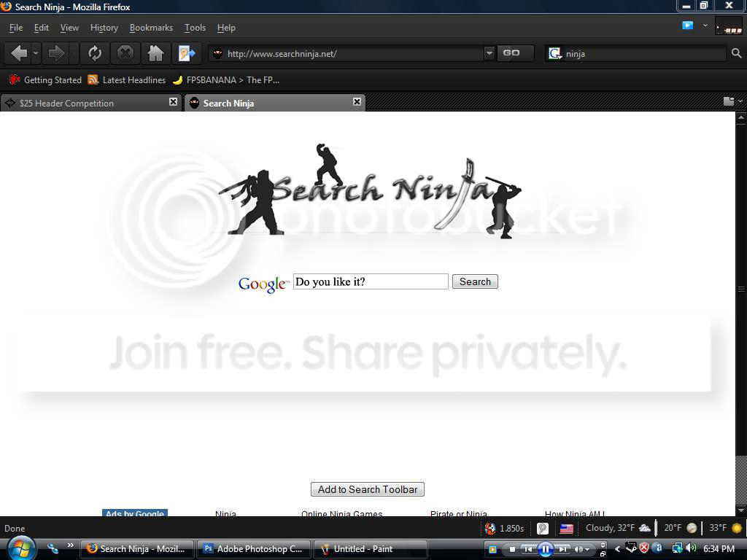Reload the page with the refresh icon
This screenshot has width=747, height=560.
point(95,53)
